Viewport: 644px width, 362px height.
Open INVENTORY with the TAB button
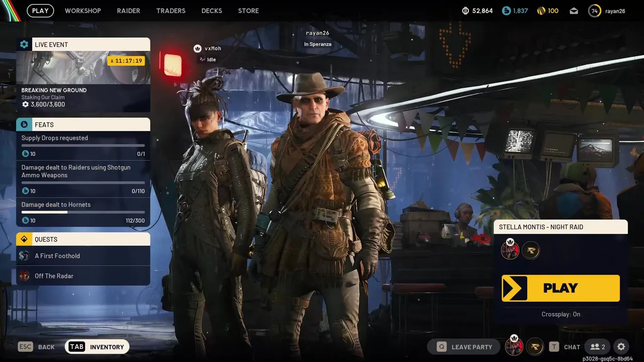[97, 347]
